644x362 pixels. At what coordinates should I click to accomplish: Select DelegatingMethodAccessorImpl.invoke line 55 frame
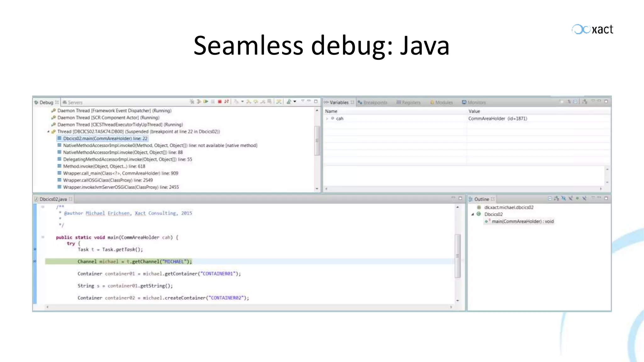coord(125,159)
